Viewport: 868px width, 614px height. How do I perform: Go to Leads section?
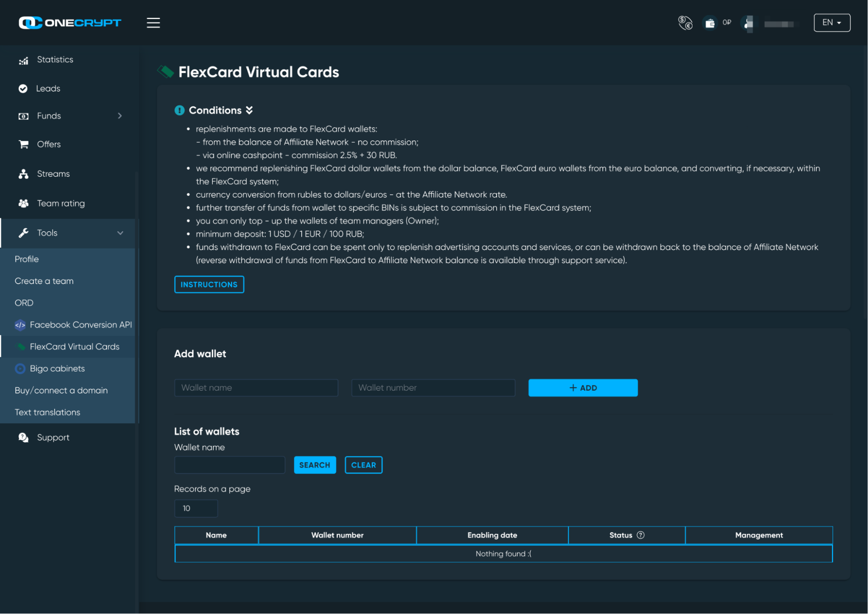click(48, 89)
